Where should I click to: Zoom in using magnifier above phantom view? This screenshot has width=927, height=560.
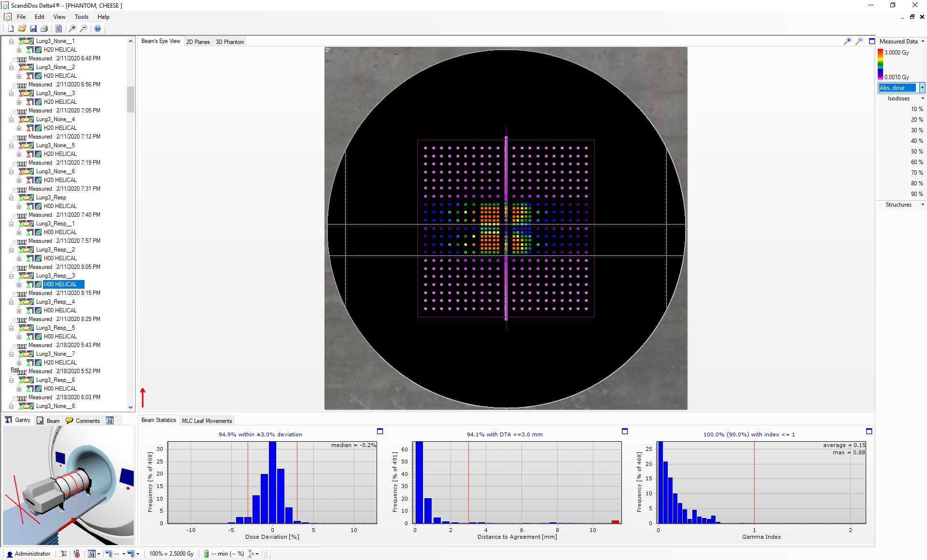pos(847,42)
